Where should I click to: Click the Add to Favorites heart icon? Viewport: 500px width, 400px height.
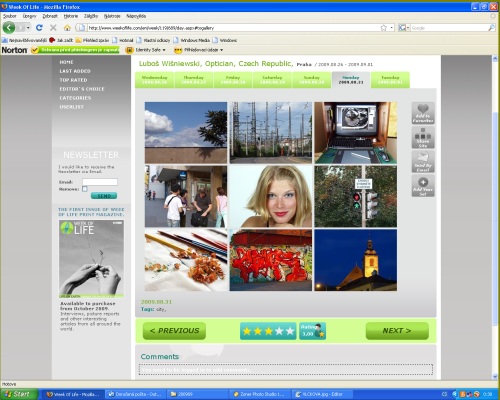click(x=423, y=113)
